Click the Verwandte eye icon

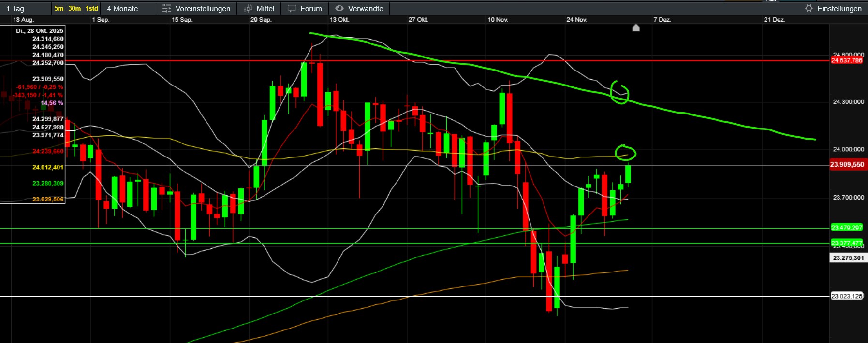point(339,9)
